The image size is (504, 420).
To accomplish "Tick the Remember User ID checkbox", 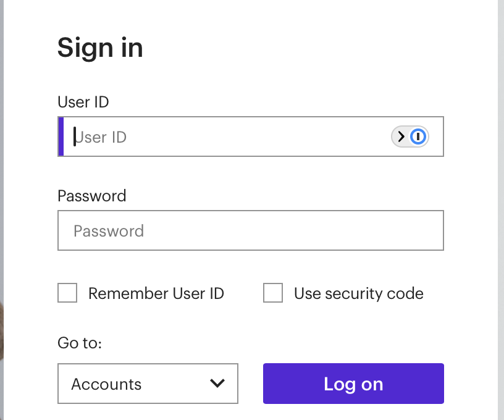I will 67,293.
